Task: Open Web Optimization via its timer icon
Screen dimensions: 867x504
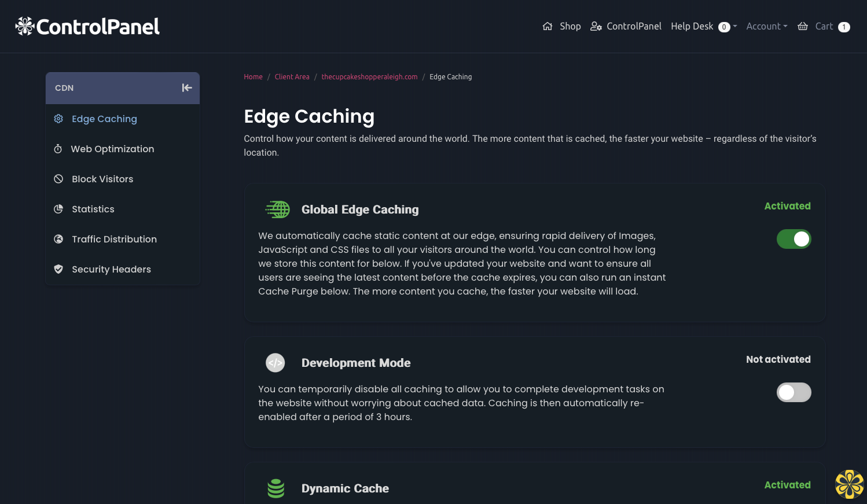Action: point(58,149)
